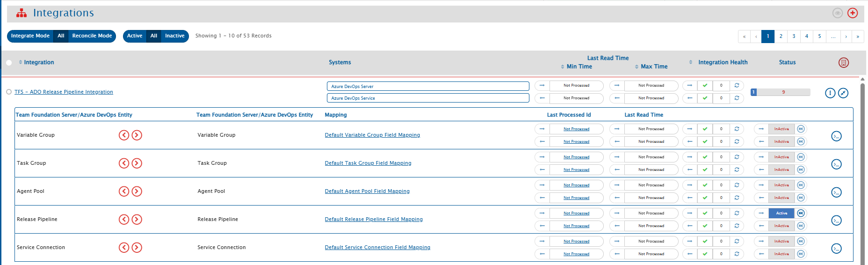
Task: Click the red table icon in header
Action: (843, 63)
